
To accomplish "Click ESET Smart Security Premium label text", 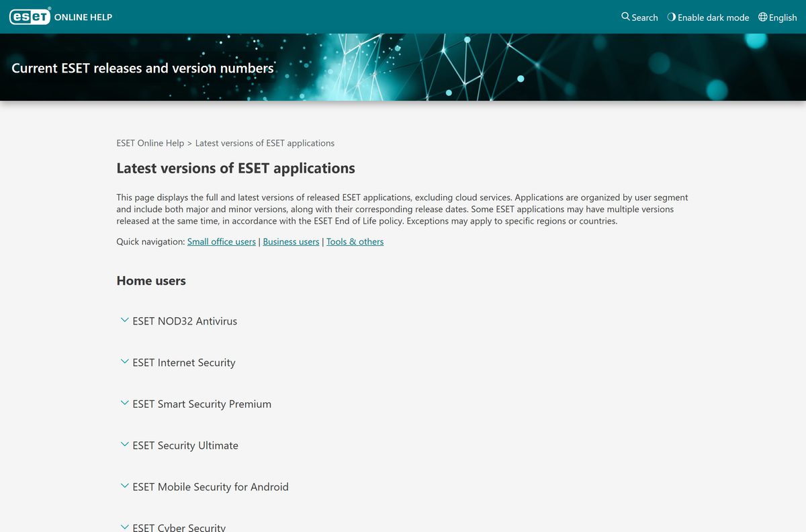I will (202, 404).
